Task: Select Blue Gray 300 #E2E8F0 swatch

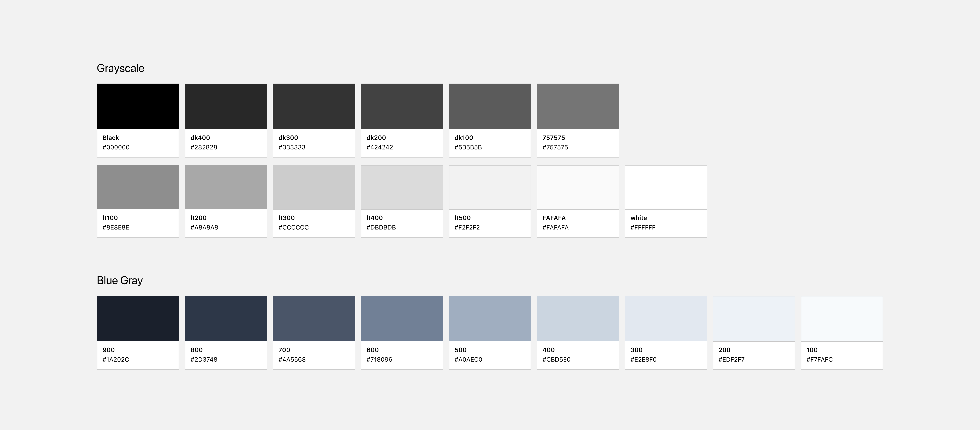Action: 666,319
